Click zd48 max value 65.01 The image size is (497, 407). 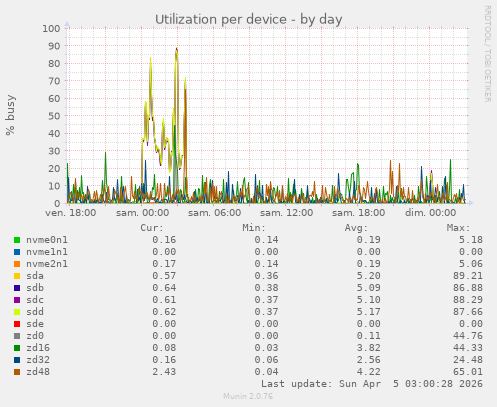pos(468,372)
